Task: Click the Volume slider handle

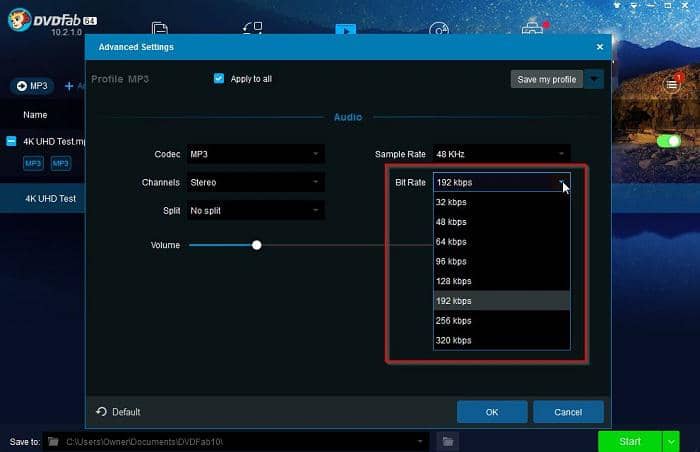Action: coord(257,245)
